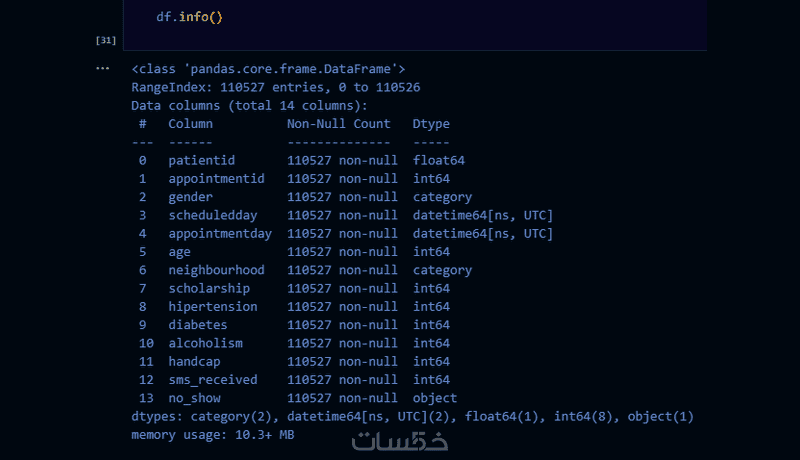Click the pandas DataFrame class line
Screen dimensions: 800x460
[268, 69]
